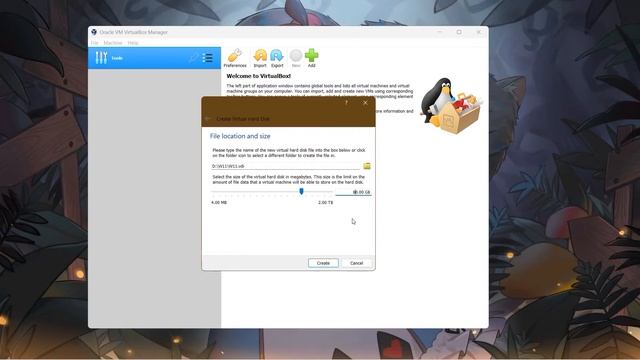Screen dimensions: 640x360
Task: Click the back arrow in disk dialog
Action: point(208,119)
